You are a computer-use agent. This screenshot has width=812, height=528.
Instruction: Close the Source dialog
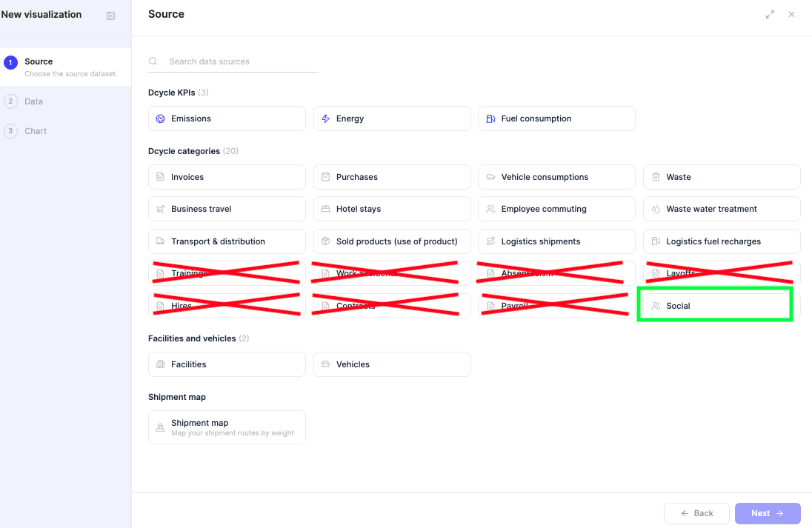click(791, 15)
